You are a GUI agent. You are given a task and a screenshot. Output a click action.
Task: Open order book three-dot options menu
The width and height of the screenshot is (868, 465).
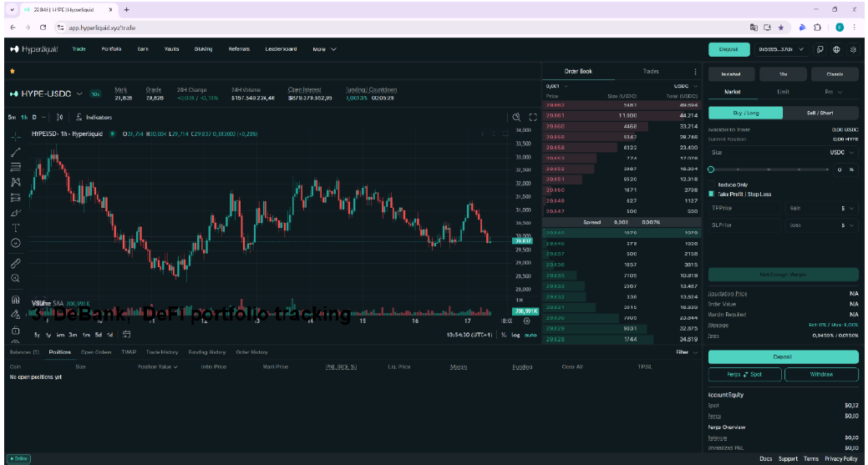[695, 72]
